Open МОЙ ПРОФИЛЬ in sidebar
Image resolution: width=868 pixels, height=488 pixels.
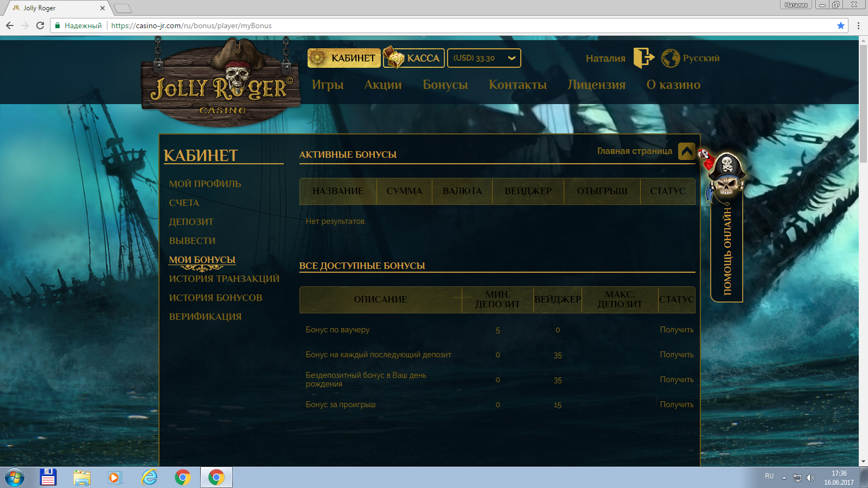[x=205, y=184]
